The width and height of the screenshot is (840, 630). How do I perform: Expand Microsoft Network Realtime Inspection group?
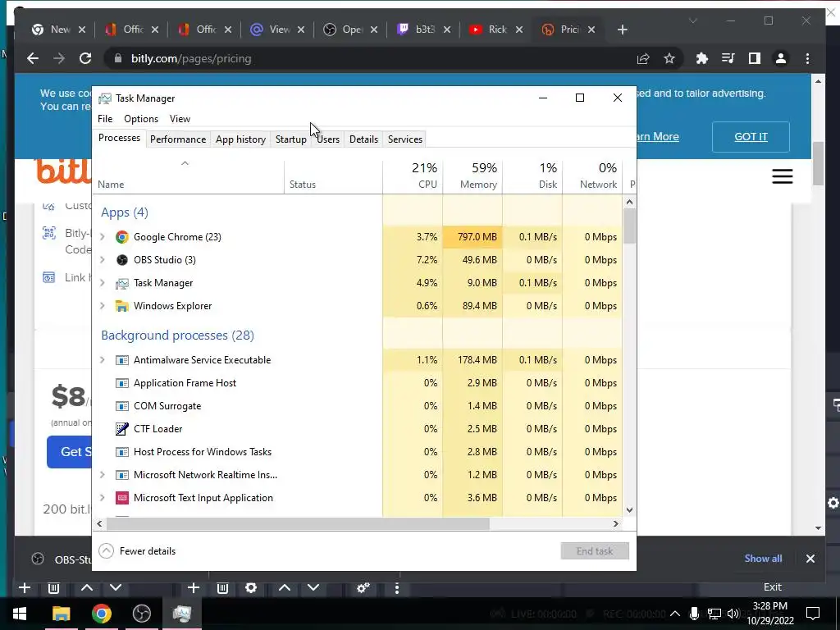click(x=103, y=475)
